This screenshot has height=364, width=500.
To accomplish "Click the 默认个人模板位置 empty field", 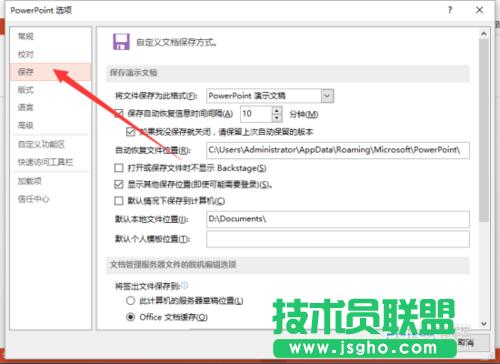I will coord(338,239).
